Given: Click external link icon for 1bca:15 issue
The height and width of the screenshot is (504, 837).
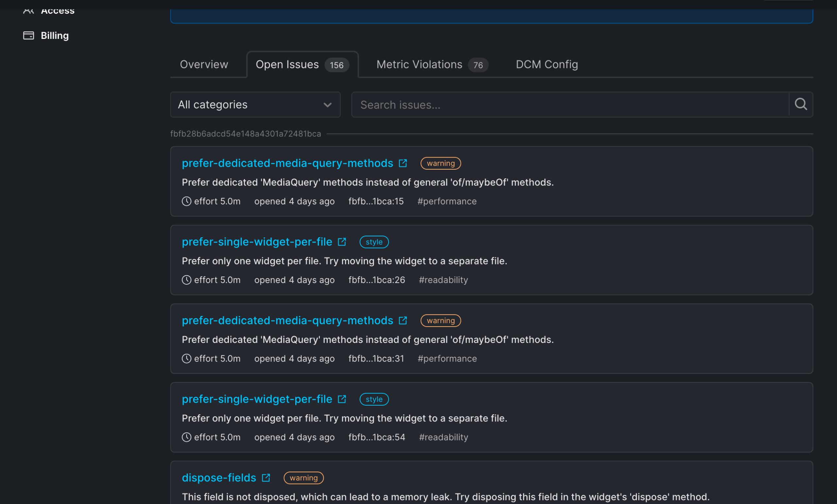Looking at the screenshot, I should coord(403,163).
